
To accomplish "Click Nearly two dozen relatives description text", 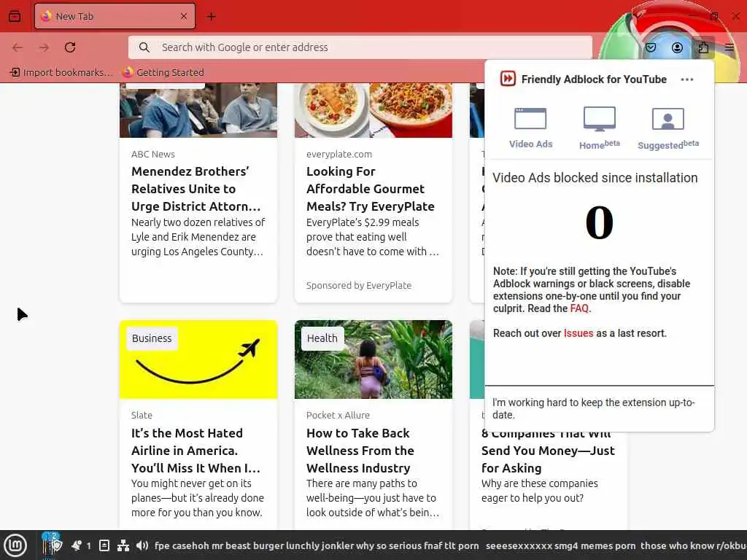I will tap(198, 237).
